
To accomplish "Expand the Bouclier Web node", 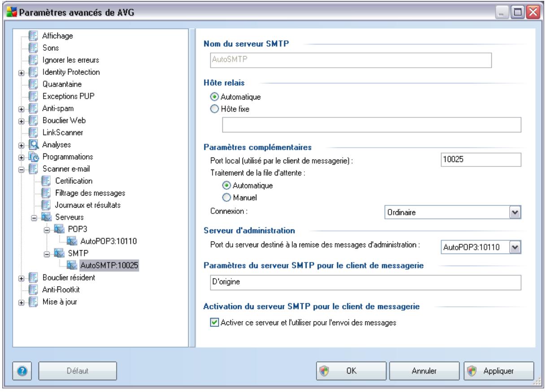I will [x=21, y=121].
